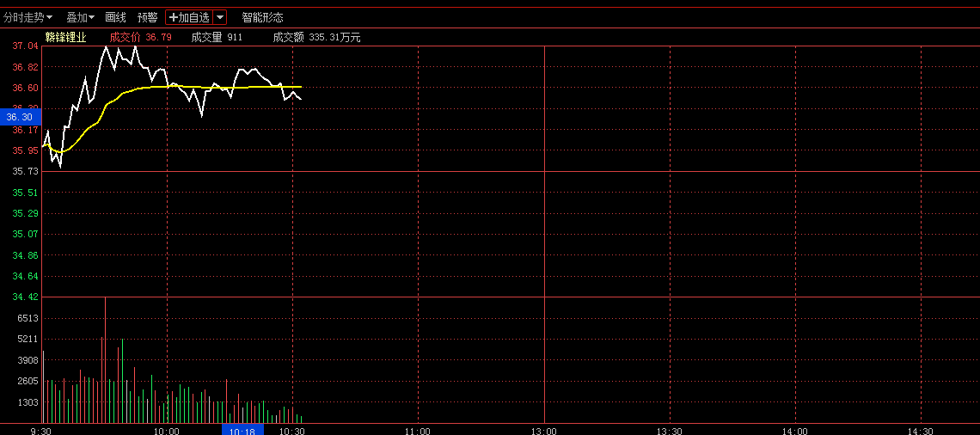This screenshot has height=435, width=980.
Task: Add stock via the 加自选 button
Action: 188,17
